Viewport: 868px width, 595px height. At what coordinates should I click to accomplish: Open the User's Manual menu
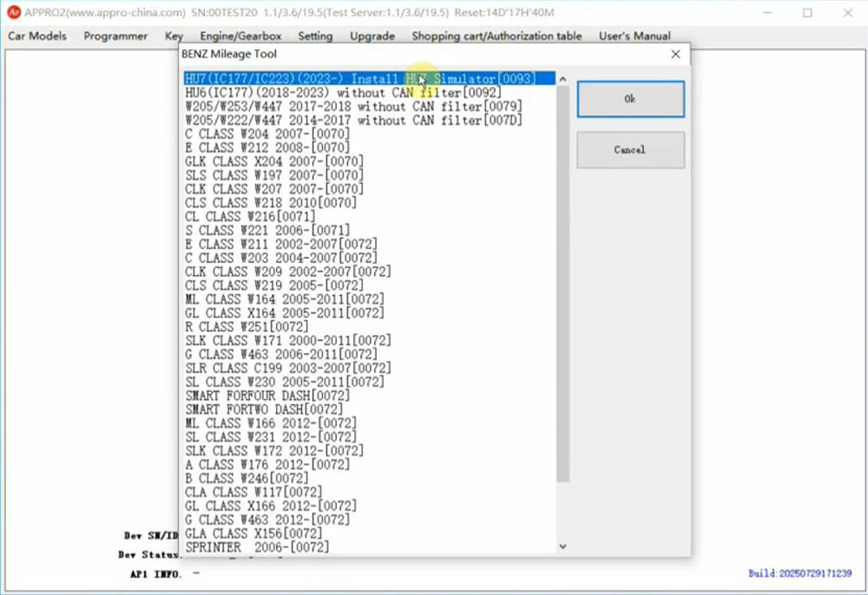635,36
